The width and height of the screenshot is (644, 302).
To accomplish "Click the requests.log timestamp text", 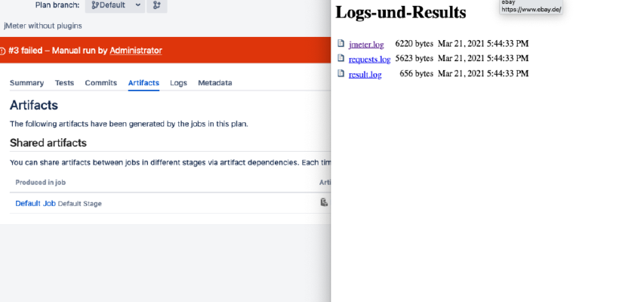I will tap(483, 58).
